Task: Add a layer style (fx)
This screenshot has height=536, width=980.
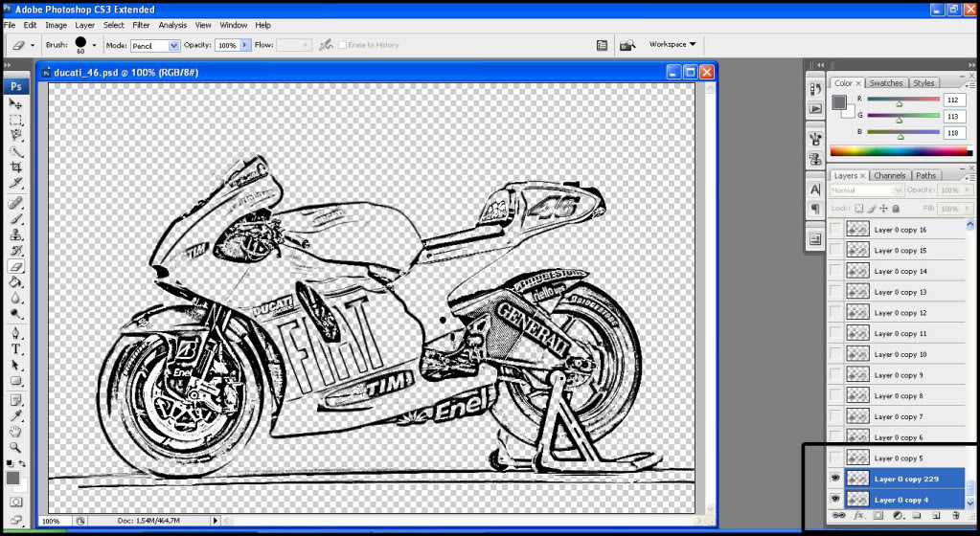Action: 858,515
